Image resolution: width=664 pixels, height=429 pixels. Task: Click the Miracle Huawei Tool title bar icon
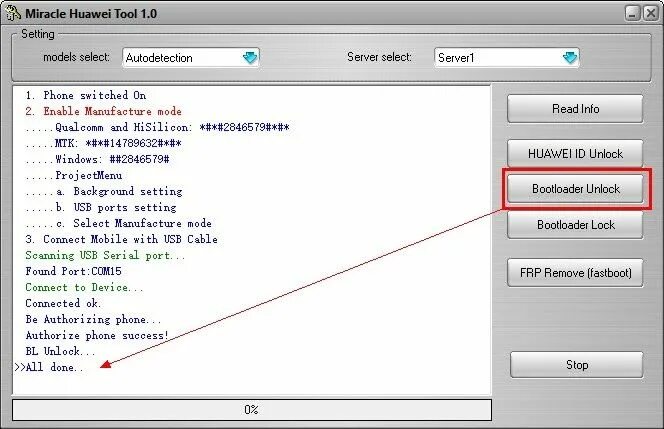click(13, 13)
